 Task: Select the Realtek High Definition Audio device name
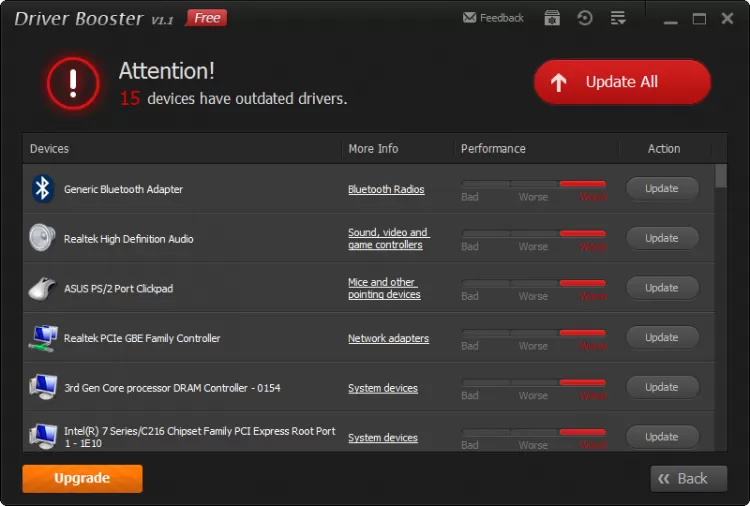(x=129, y=239)
